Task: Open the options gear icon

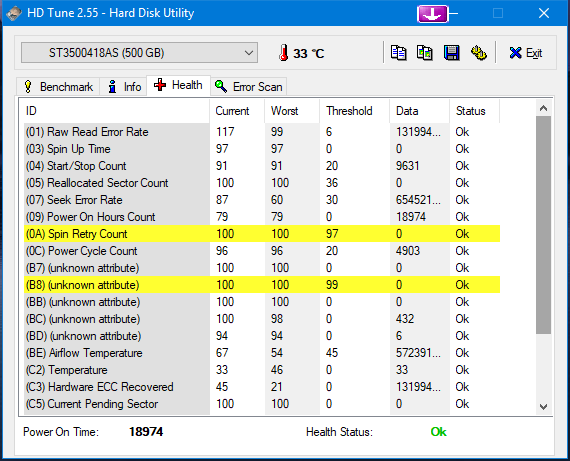Action: coord(479,53)
